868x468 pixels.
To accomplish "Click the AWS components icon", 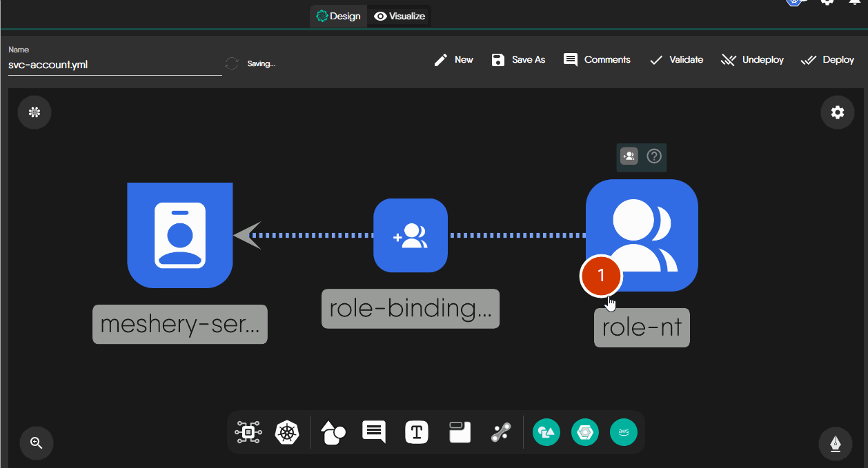I will click(x=624, y=432).
